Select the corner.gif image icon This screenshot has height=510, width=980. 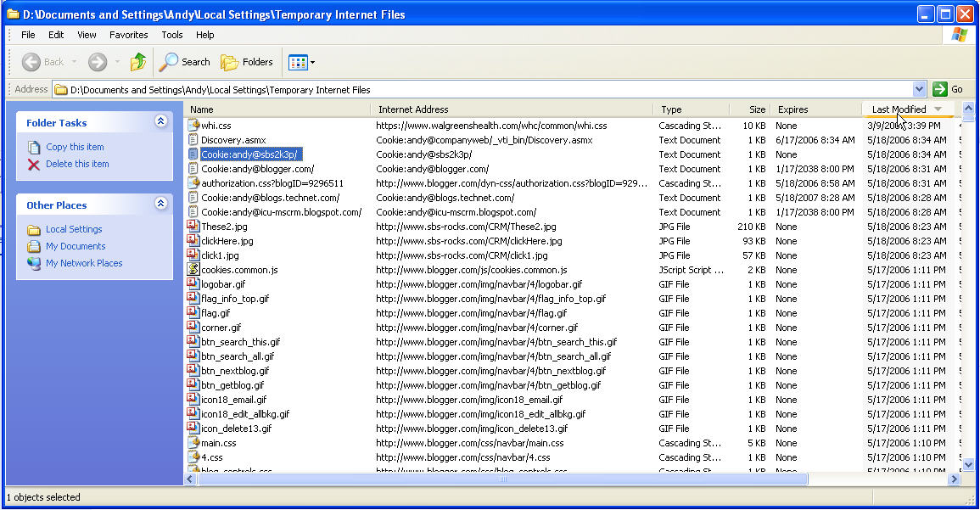(x=193, y=327)
